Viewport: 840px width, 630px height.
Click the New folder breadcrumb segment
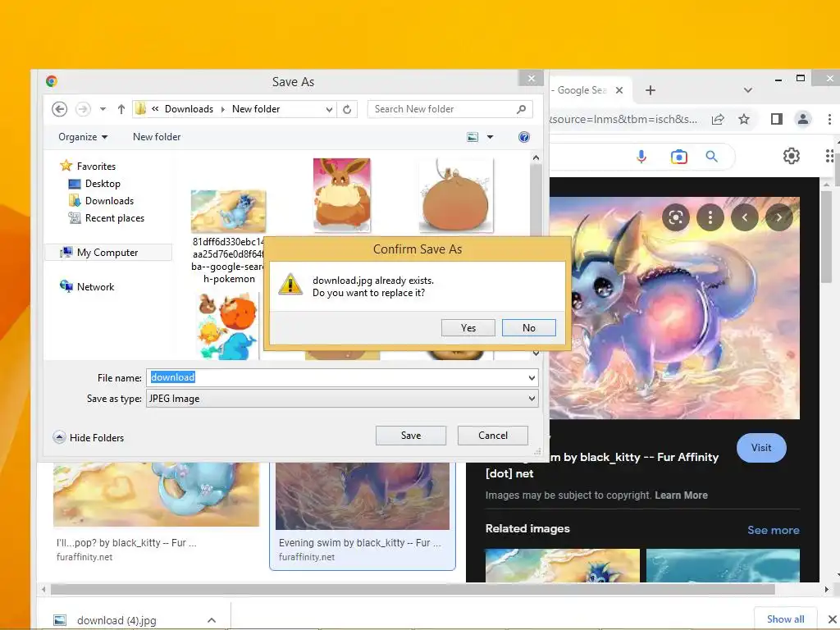click(256, 109)
